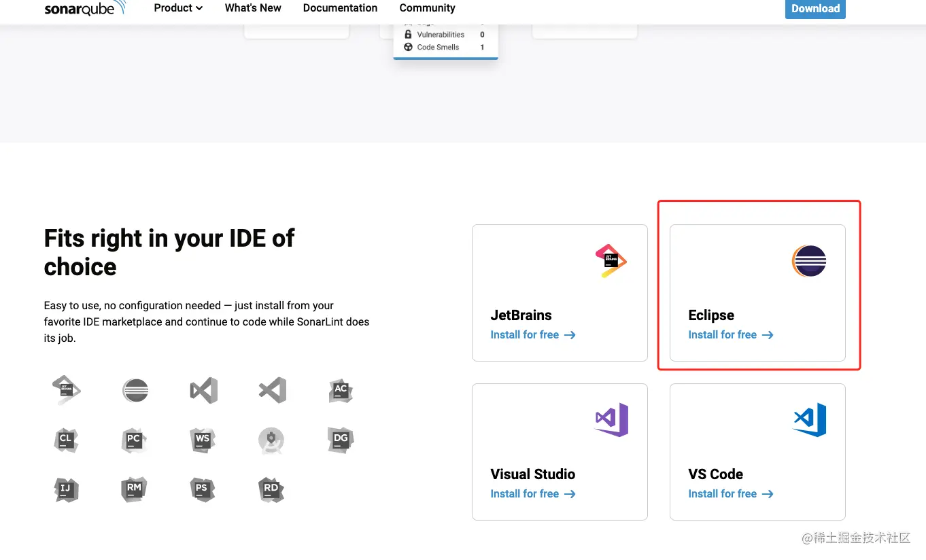
Task: Go to What's New page
Action: coord(253,8)
